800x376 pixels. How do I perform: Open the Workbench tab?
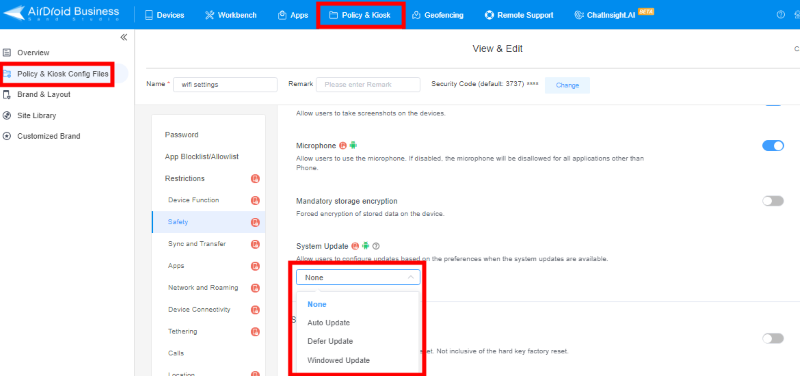pyautogui.click(x=231, y=15)
